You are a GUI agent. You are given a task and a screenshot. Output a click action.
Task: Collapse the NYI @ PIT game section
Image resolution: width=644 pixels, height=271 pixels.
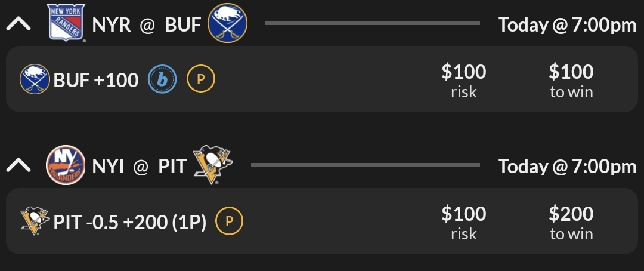[x=18, y=165]
